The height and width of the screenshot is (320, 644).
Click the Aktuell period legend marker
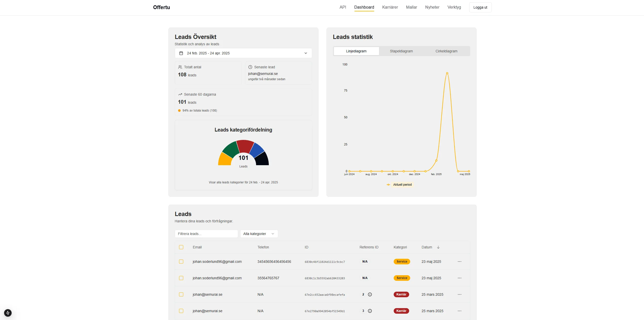(x=388, y=185)
